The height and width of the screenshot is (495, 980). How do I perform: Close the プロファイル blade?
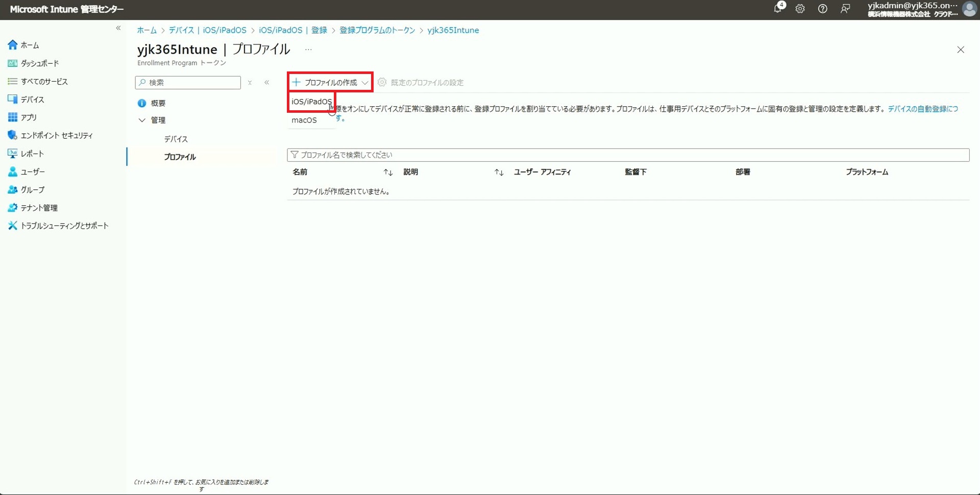pyautogui.click(x=961, y=49)
